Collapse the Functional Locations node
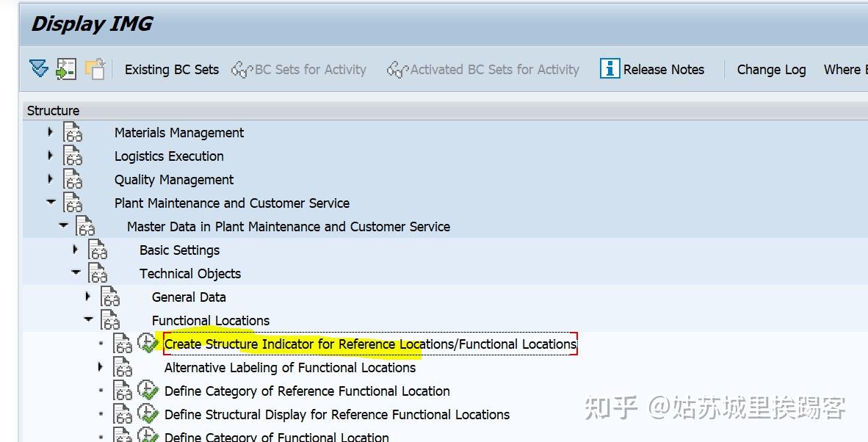The width and height of the screenshot is (868, 442). coord(88,319)
